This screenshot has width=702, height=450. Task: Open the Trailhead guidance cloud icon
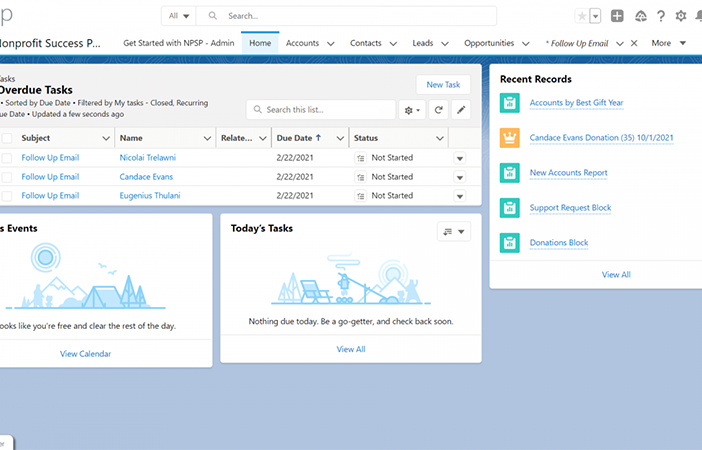click(x=641, y=16)
